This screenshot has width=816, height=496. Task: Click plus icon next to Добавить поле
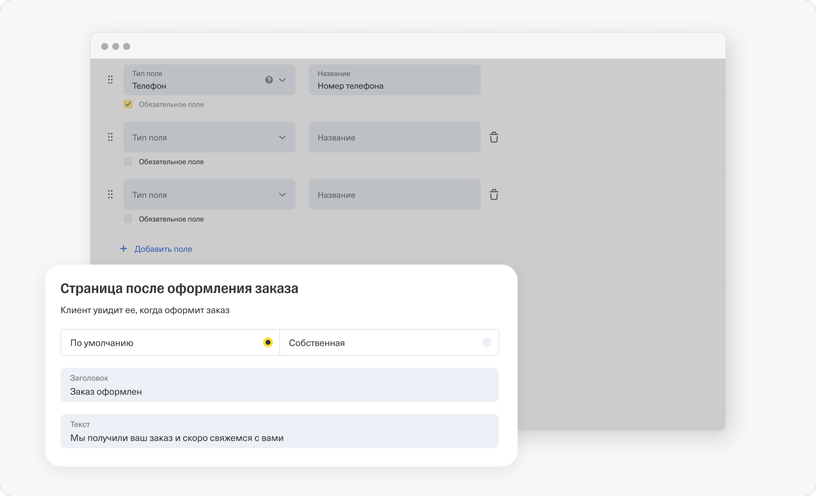[123, 249]
